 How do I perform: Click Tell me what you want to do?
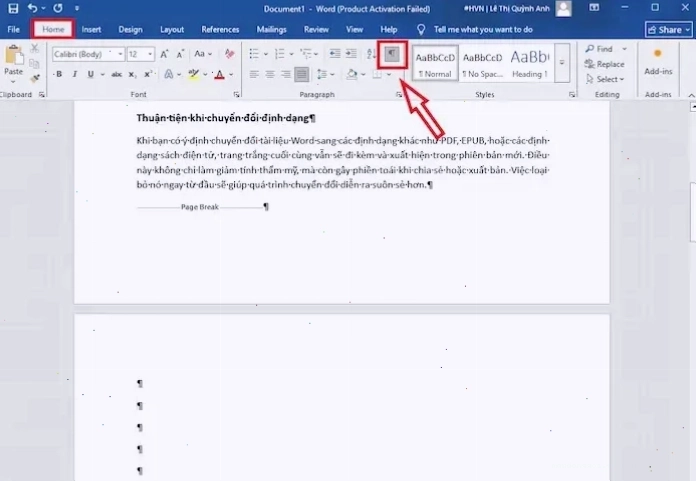click(483, 29)
